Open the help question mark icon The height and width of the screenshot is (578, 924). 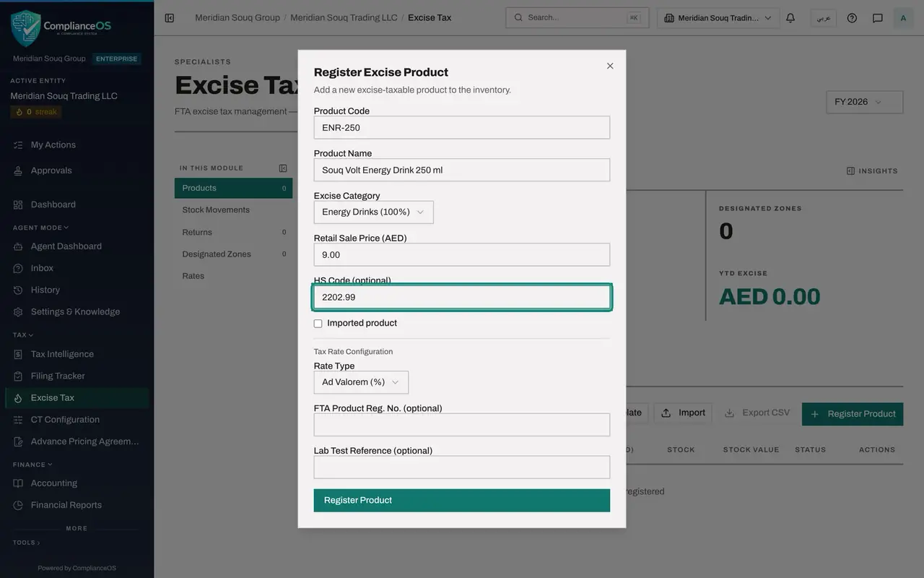click(852, 18)
